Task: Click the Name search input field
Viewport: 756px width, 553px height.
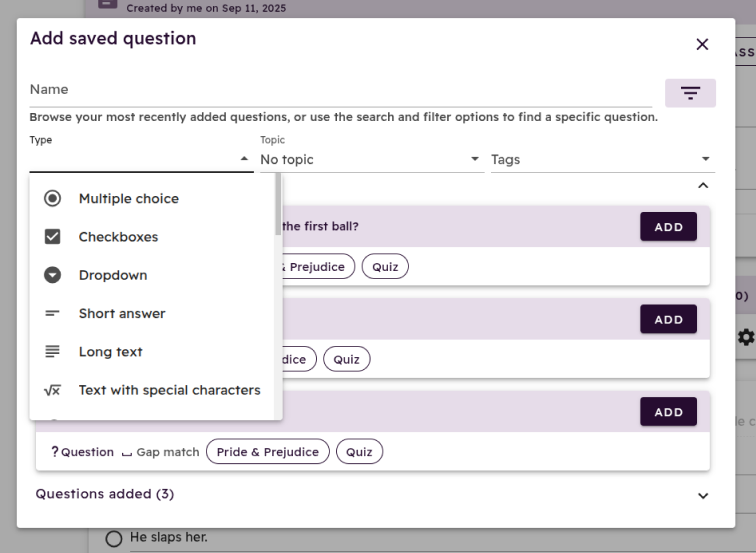Action: coord(341,90)
